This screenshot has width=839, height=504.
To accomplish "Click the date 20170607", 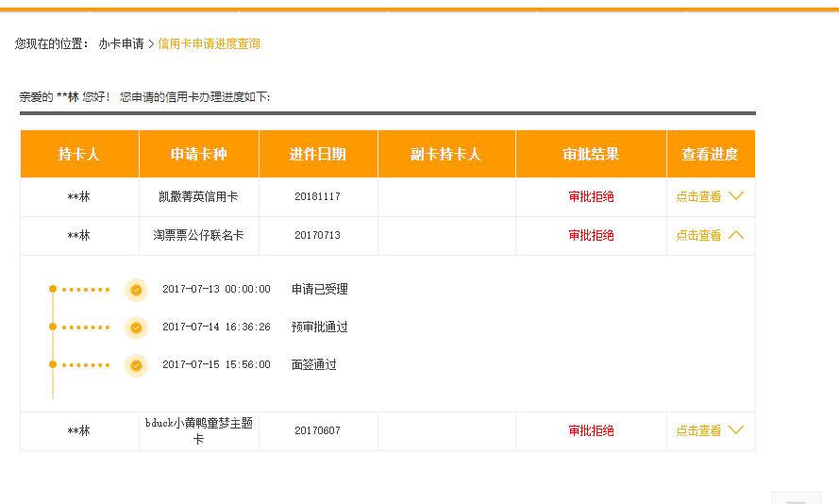I will click(317, 430).
